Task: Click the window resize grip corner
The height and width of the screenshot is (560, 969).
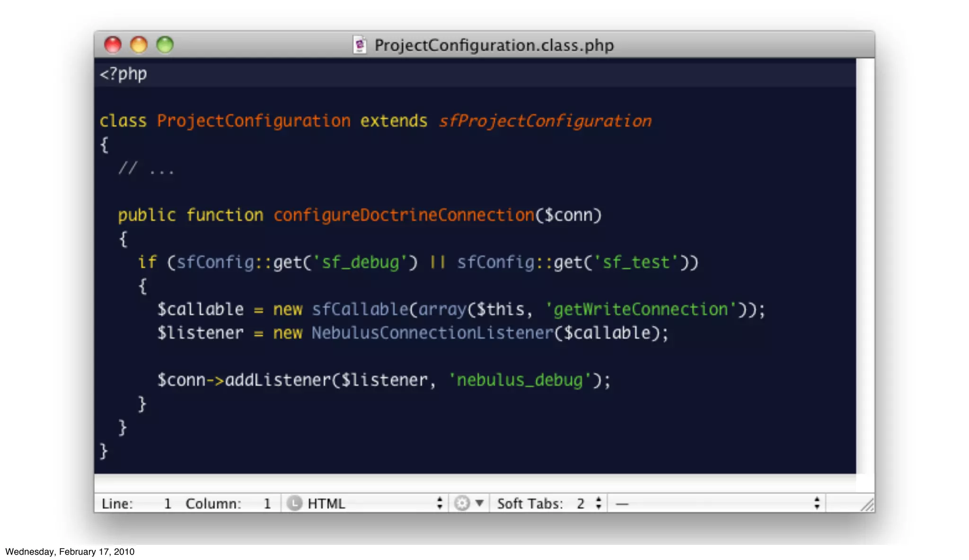Action: [x=867, y=505]
